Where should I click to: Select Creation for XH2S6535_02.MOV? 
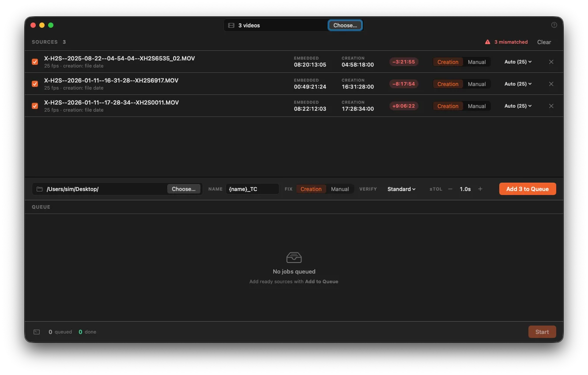pos(448,62)
